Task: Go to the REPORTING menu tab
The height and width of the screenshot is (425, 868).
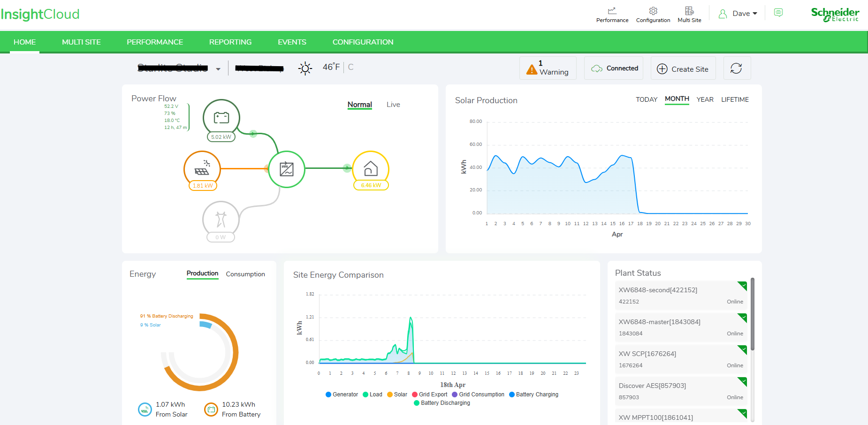Action: (x=230, y=42)
